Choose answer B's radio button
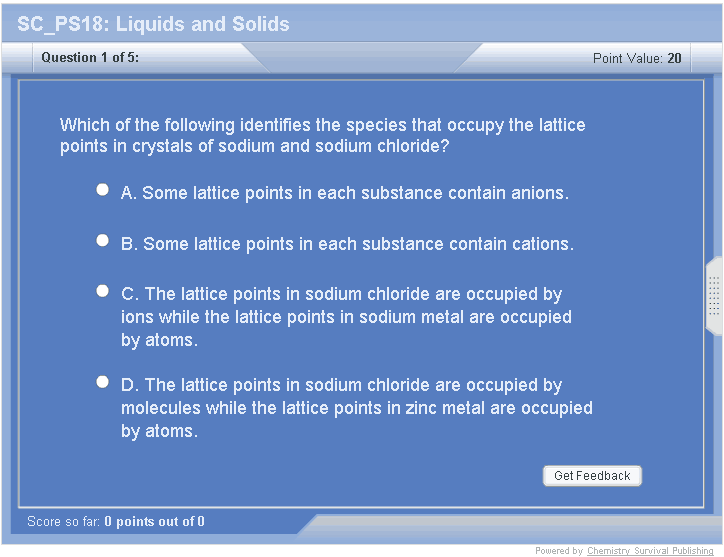Screen dimensions: 724x557 click(x=102, y=240)
